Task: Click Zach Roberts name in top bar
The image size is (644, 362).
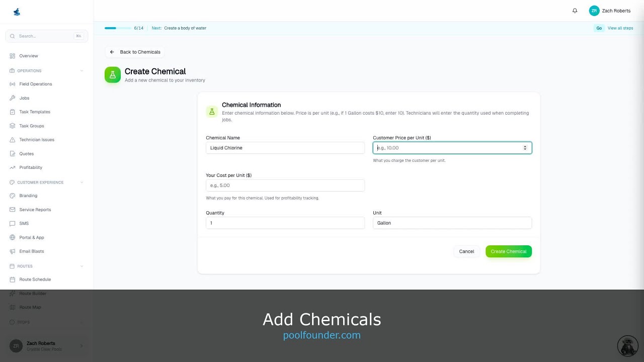Action: [x=616, y=11]
